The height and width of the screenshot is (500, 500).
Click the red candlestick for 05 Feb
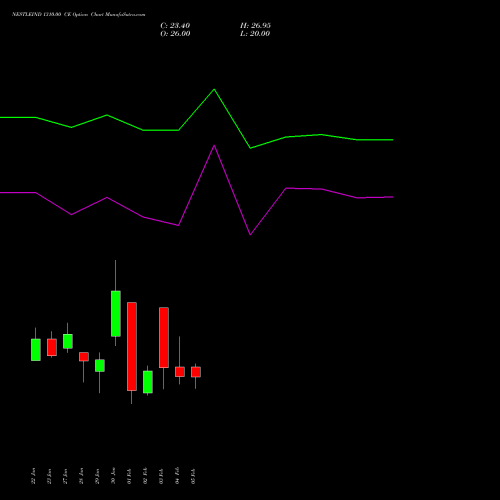click(196, 372)
